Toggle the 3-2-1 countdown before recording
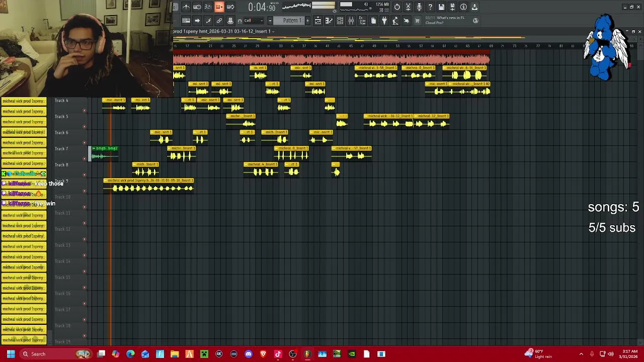Screen dimensions: 644x362 tap(208, 7)
